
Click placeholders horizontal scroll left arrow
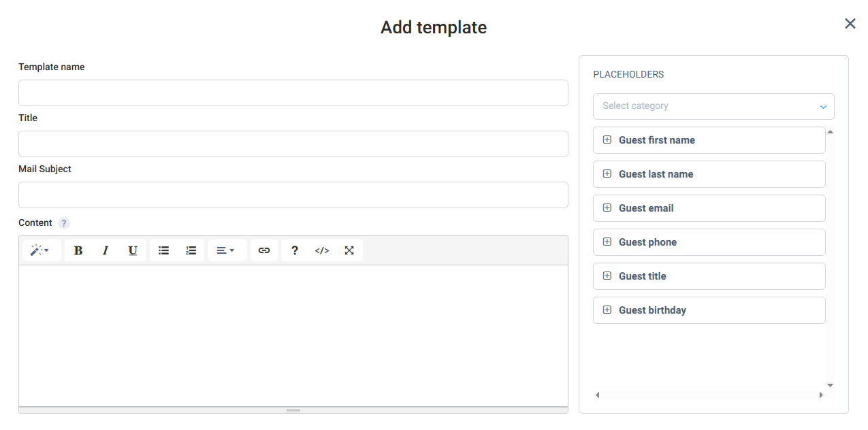[x=598, y=395]
